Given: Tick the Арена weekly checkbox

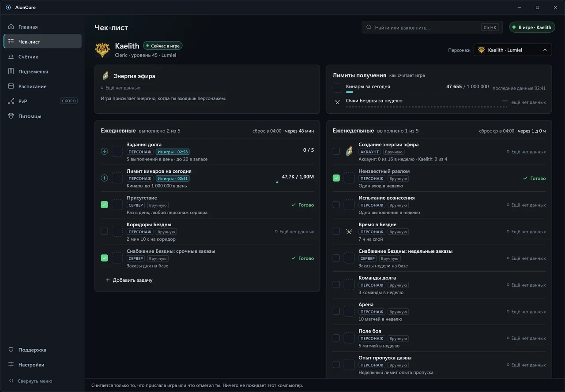Looking at the screenshot, I should click(x=336, y=311).
